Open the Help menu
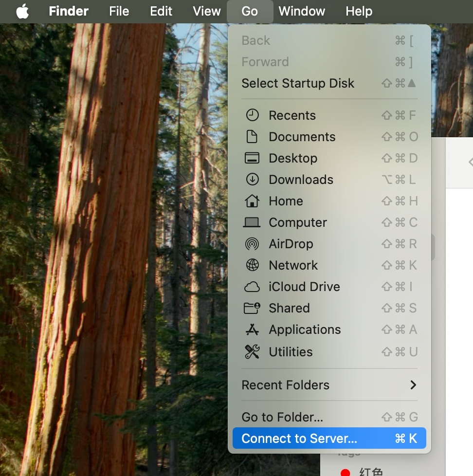Screen dimensions: 473x476 point(359,11)
